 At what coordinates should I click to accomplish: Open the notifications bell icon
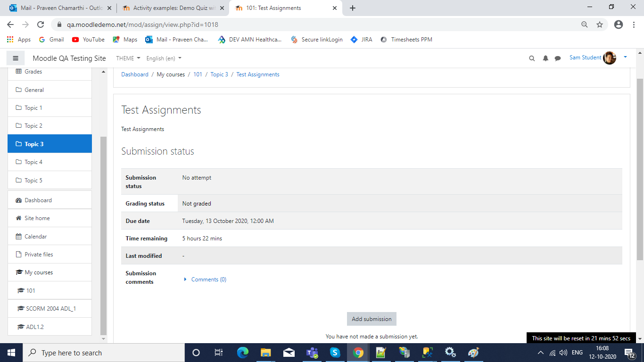[545, 58]
